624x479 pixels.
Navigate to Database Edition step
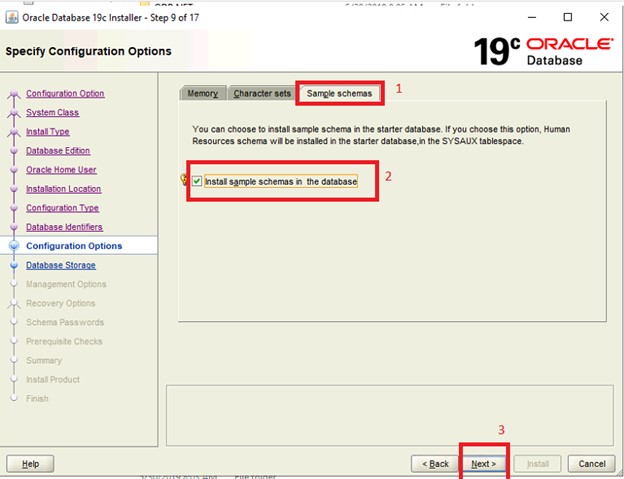coord(58,151)
